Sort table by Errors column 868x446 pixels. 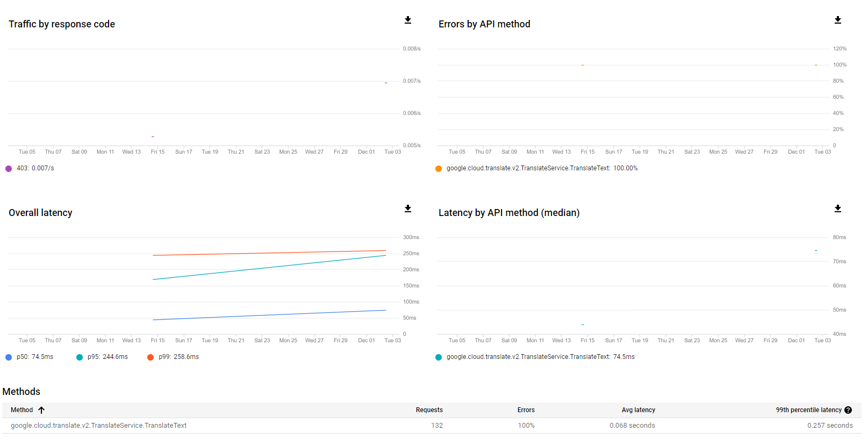coord(526,410)
